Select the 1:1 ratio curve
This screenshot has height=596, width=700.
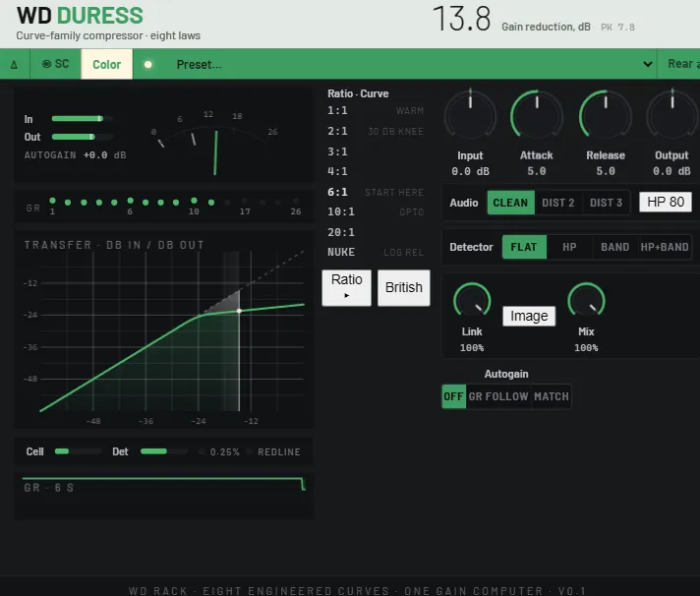tap(376, 110)
